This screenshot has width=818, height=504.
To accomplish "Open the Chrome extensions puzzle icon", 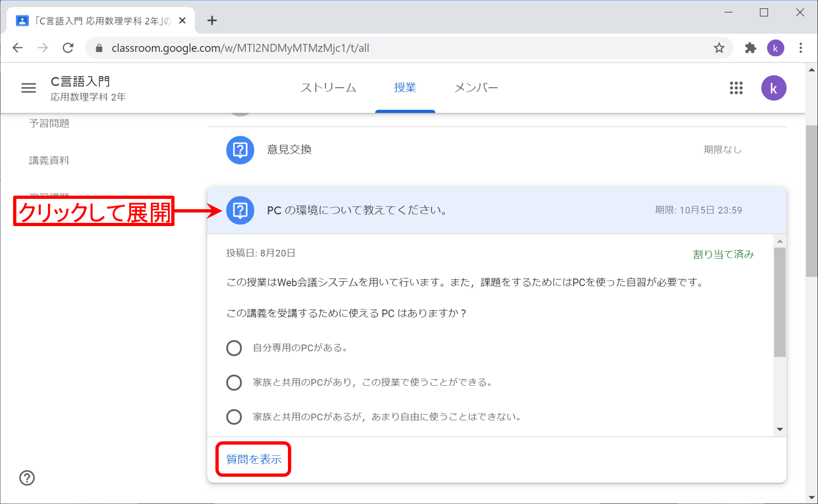I will tap(750, 48).
